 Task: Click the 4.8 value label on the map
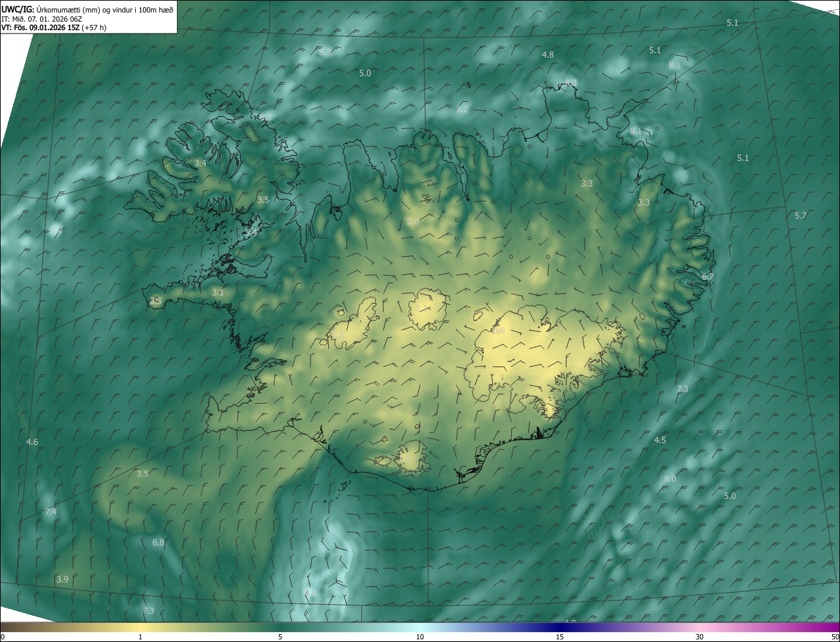click(x=547, y=55)
